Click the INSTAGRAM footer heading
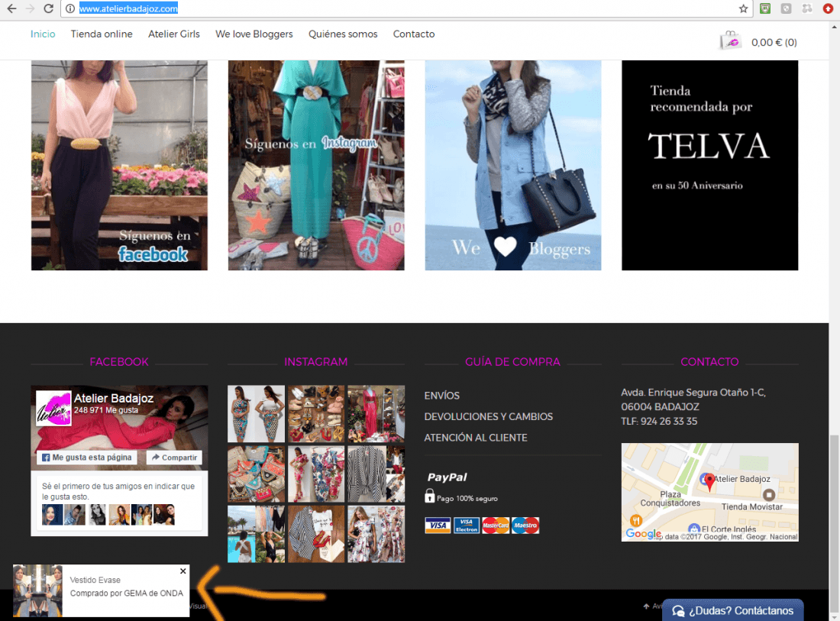 click(x=316, y=361)
